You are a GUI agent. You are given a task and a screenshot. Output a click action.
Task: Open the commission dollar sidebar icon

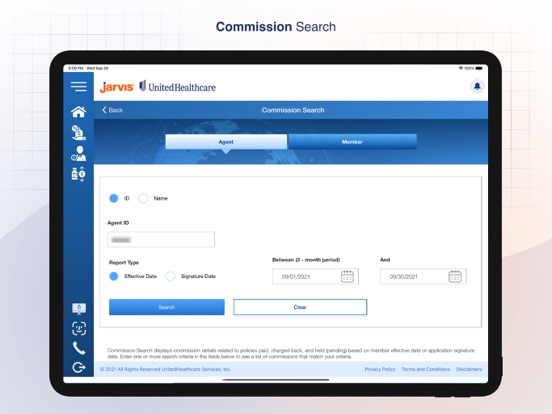[x=79, y=174]
